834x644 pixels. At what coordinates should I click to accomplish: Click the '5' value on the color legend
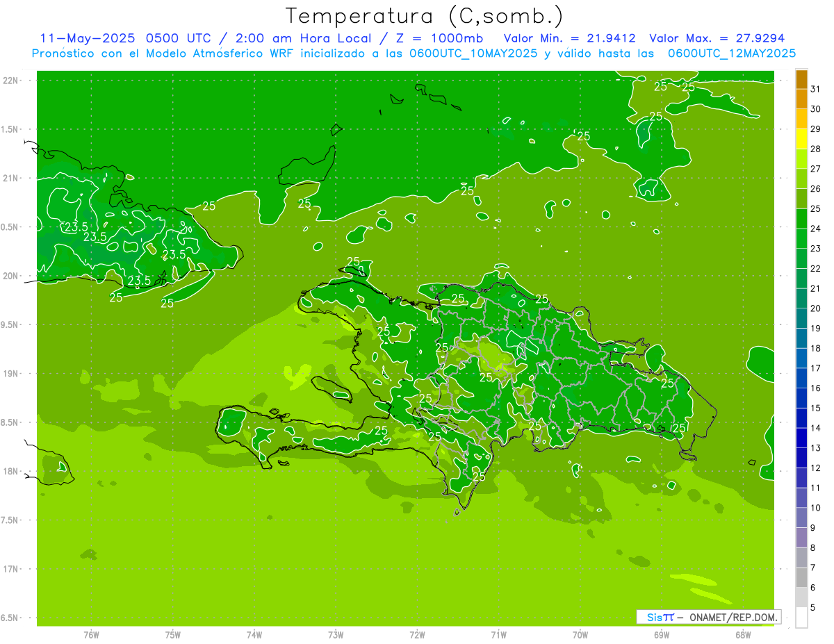[x=813, y=608]
